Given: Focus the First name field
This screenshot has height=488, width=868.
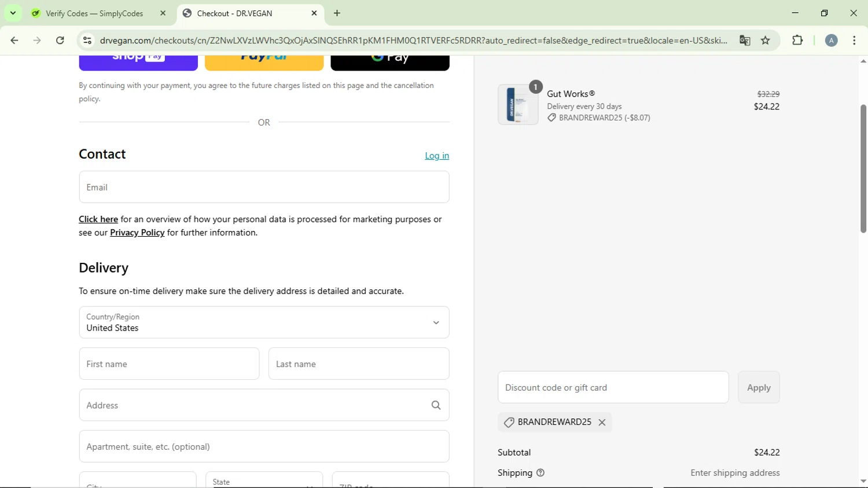Looking at the screenshot, I should coord(169,364).
